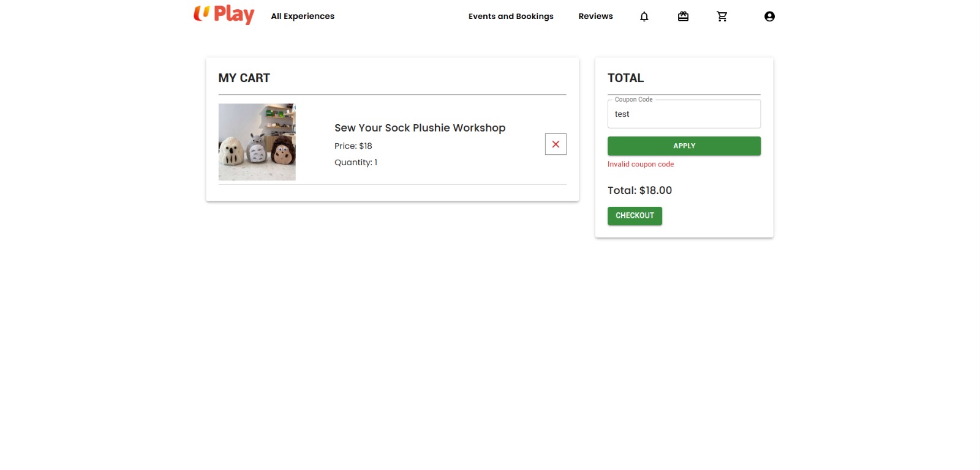Screen dimensions: 980x470
Task: Open the shopping cart icon
Action: point(722,17)
